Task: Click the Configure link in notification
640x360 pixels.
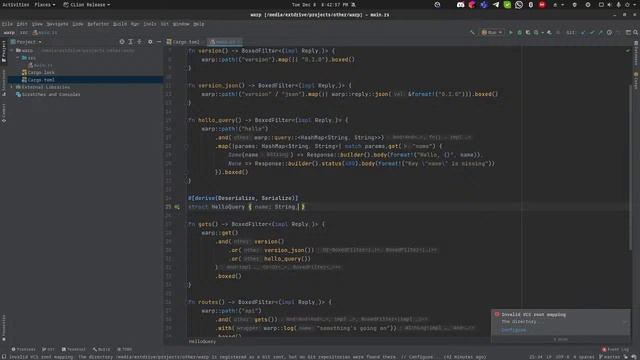Action: [x=513, y=330]
